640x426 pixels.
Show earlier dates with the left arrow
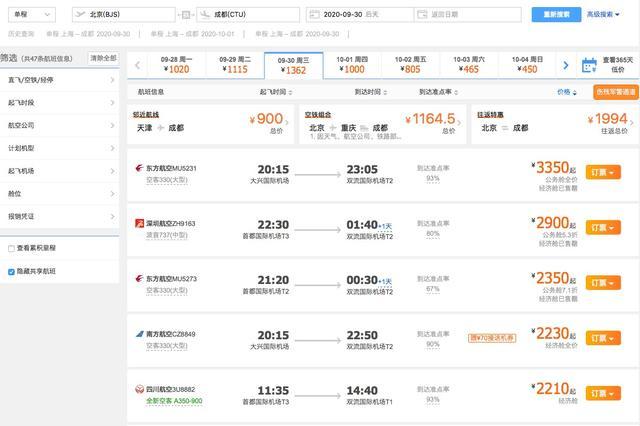pos(138,65)
